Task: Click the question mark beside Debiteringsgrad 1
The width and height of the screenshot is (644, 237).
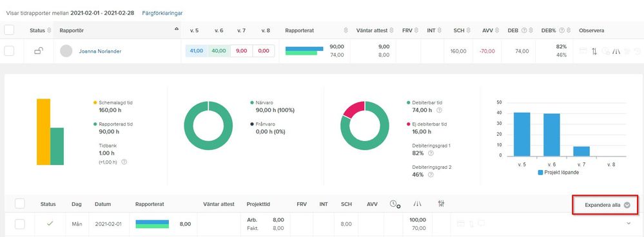Action: pos(431,153)
